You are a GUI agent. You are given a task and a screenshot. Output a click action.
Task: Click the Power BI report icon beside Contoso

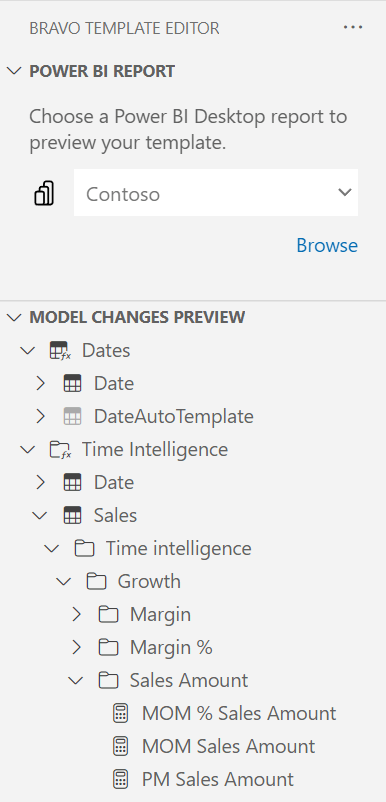coord(44,193)
